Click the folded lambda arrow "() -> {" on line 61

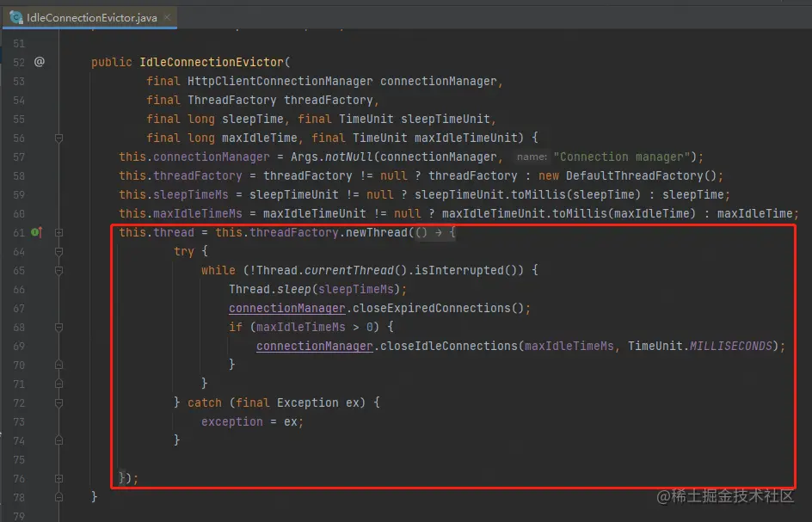(x=435, y=232)
